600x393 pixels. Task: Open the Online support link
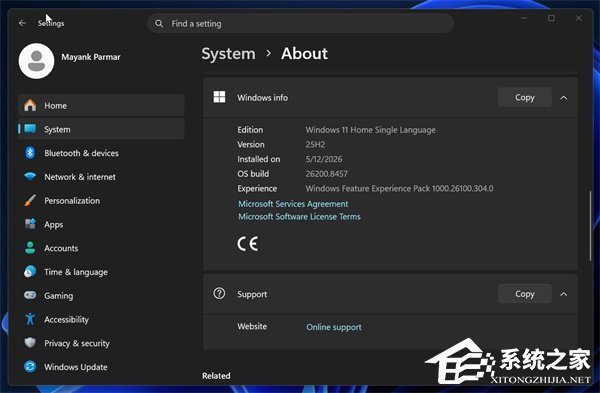tap(334, 327)
